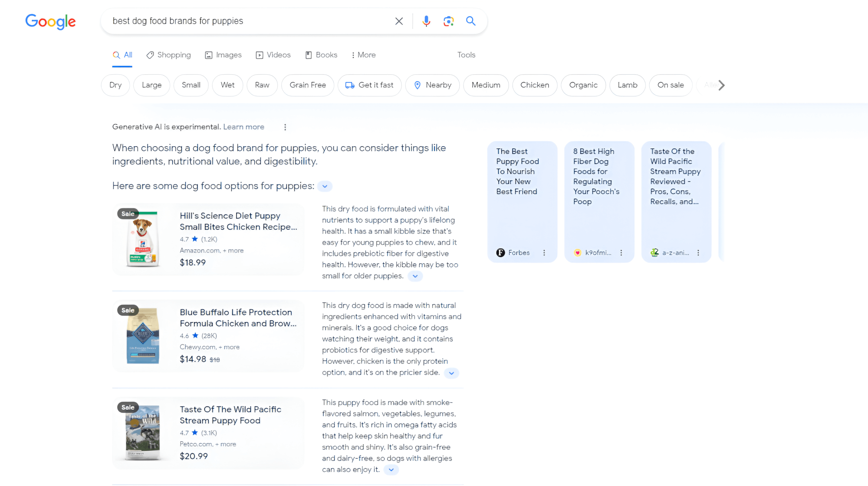
Task: Open Hill's Science Diet product image
Action: coord(143,239)
